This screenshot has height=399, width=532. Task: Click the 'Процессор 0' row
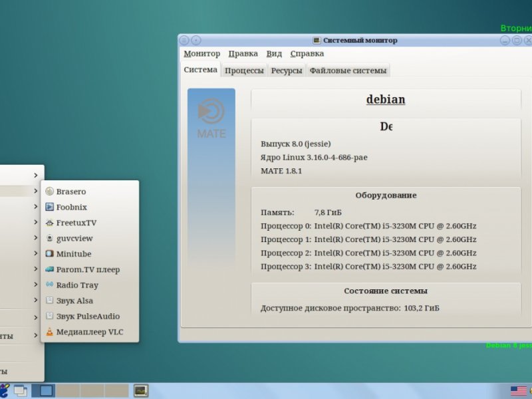(x=368, y=226)
